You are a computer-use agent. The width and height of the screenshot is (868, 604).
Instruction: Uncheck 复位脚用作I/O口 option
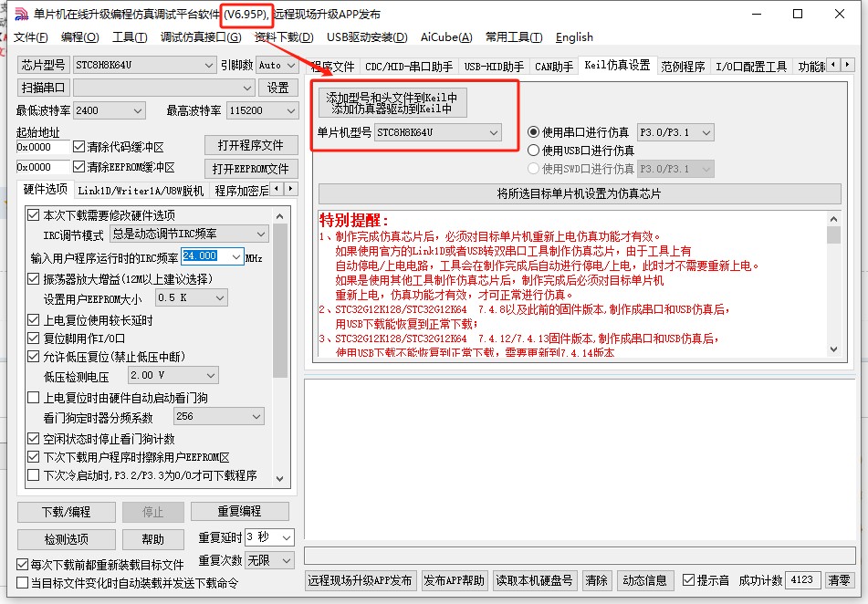coord(35,338)
